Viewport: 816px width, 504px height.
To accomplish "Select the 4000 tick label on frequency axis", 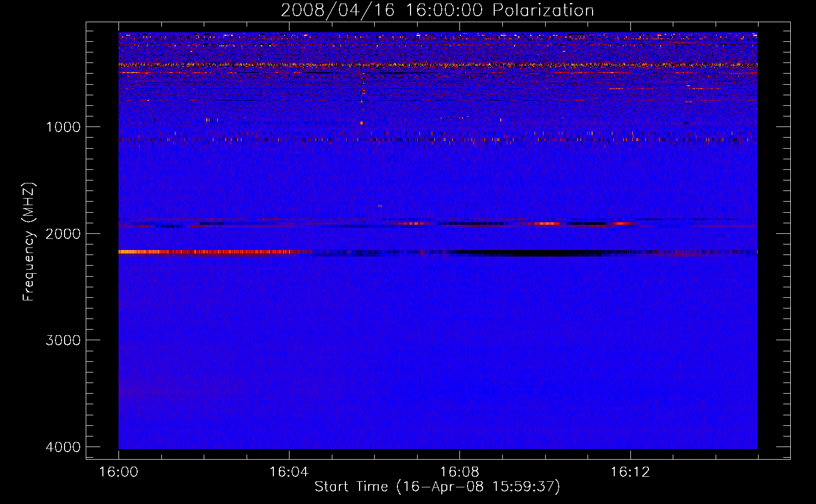I will tap(63, 447).
